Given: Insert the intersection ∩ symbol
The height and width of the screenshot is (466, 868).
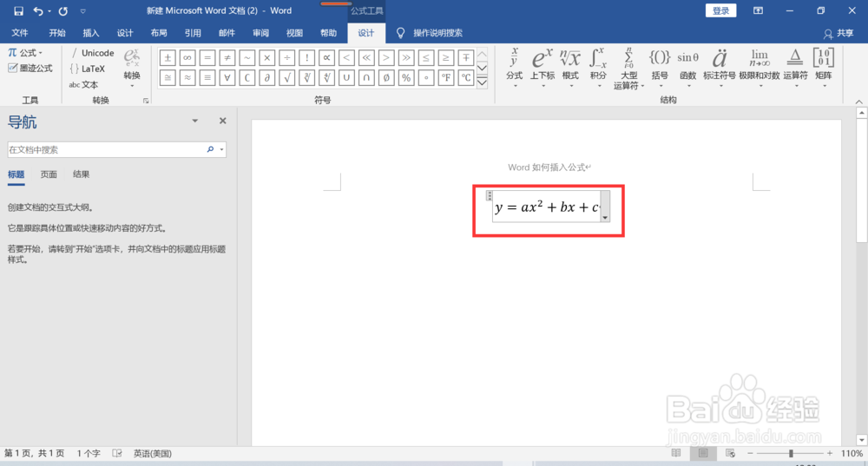Looking at the screenshot, I should click(x=366, y=77).
